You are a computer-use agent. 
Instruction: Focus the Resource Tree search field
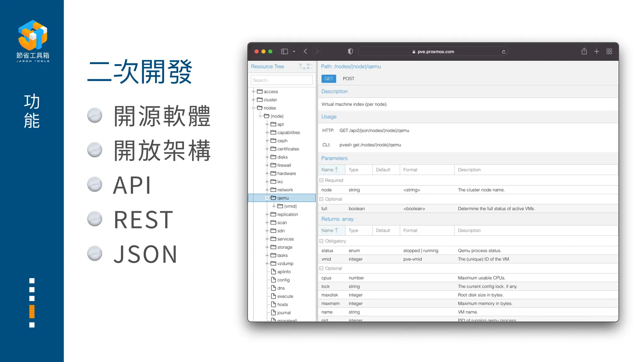pos(282,80)
